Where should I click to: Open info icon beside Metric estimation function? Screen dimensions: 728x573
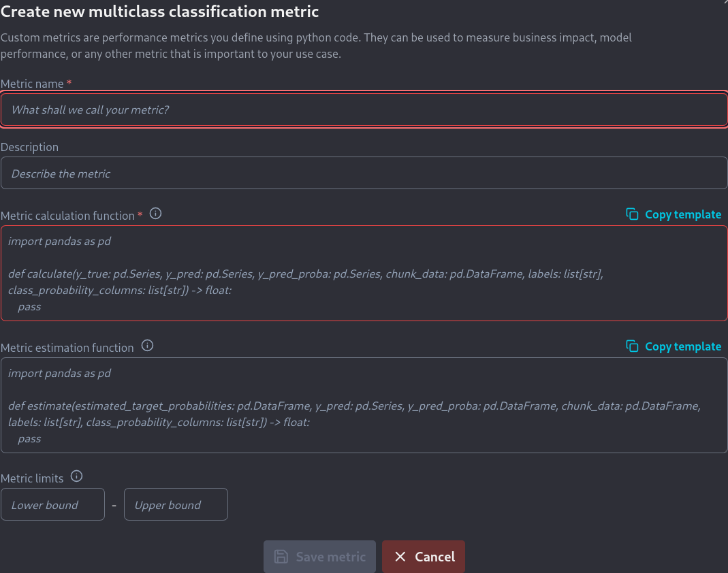[147, 346]
